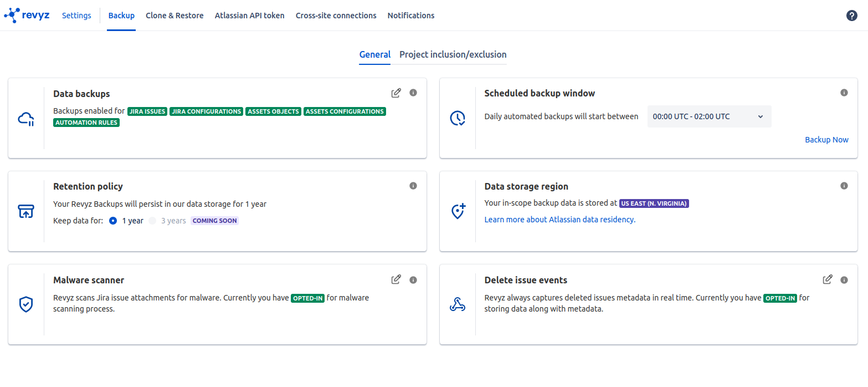Click the edit icon in Delete issue events card

[828, 279]
